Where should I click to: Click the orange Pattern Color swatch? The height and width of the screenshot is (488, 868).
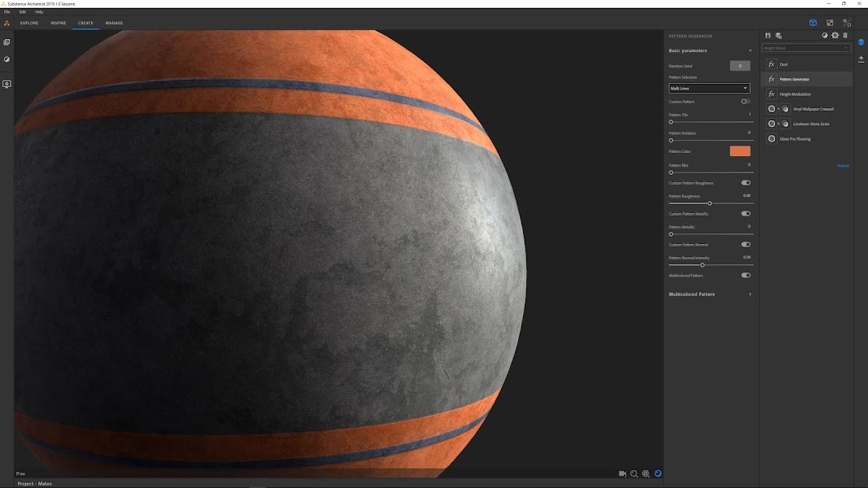tap(740, 151)
